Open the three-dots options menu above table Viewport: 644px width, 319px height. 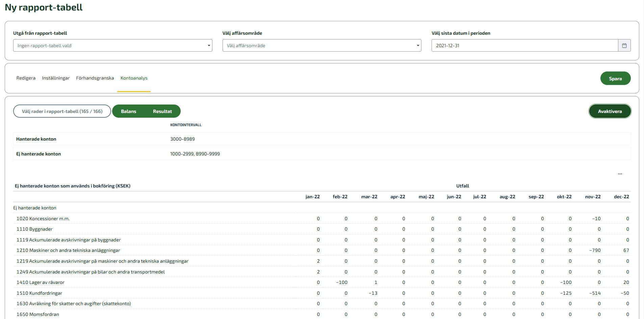point(620,174)
